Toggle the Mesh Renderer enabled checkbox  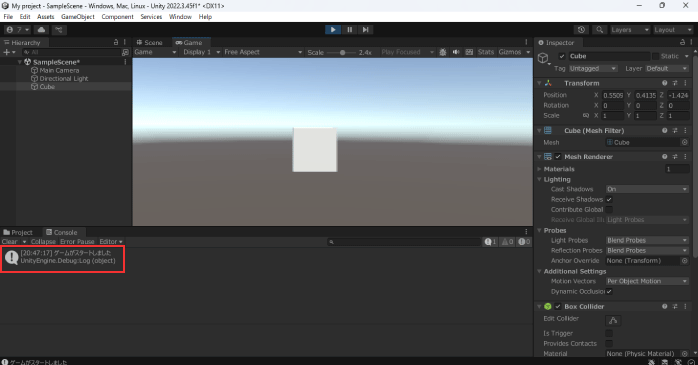(558, 157)
